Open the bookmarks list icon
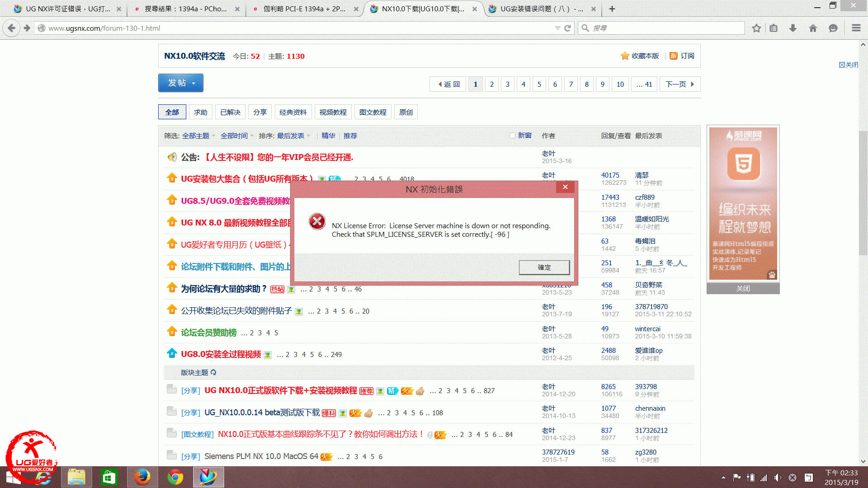 click(x=774, y=28)
